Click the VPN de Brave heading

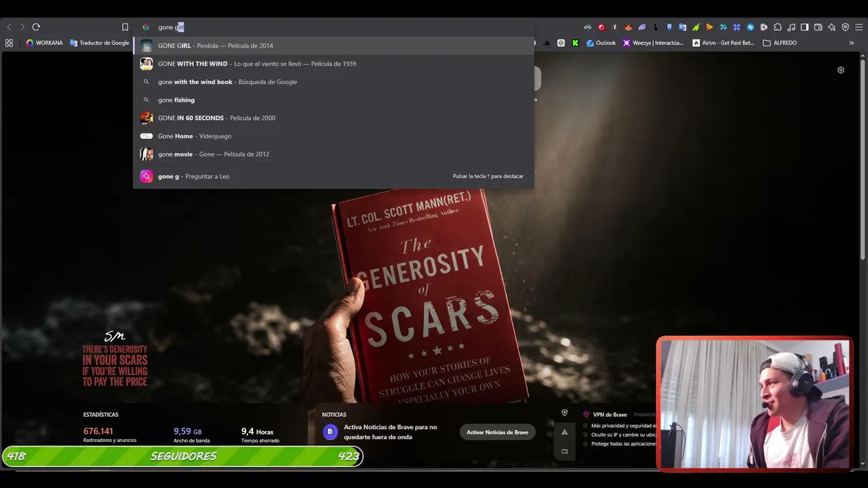(610, 415)
